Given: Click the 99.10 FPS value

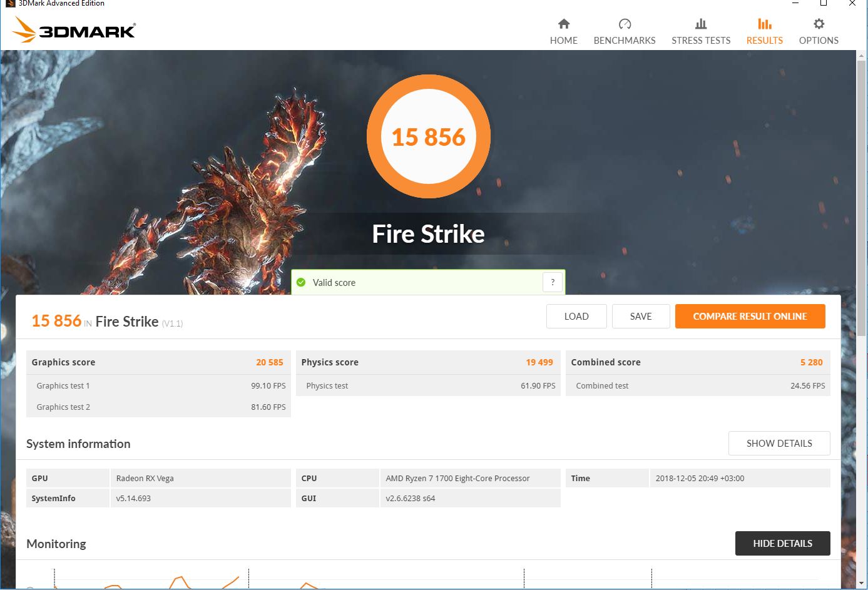Looking at the screenshot, I should pyautogui.click(x=268, y=385).
